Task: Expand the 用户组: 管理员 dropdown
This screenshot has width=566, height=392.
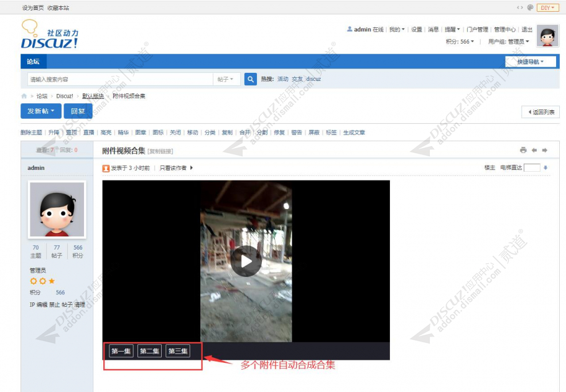Action: (508, 42)
